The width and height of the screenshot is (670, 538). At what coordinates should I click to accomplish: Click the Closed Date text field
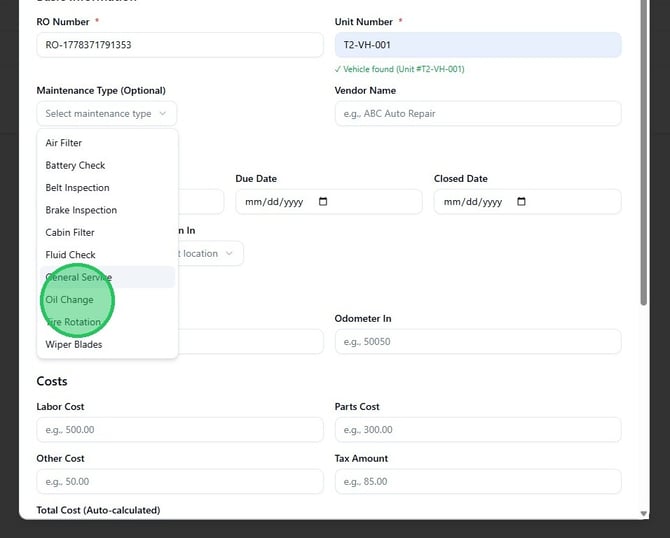click(x=527, y=202)
